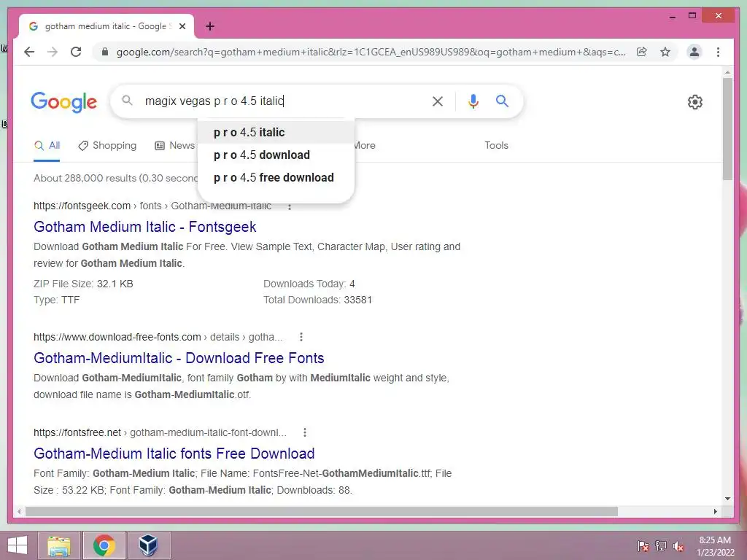Screen dimensions: 747x560
Task: Select suggestion 'p r o 4.5 download'
Action: (276, 155)
